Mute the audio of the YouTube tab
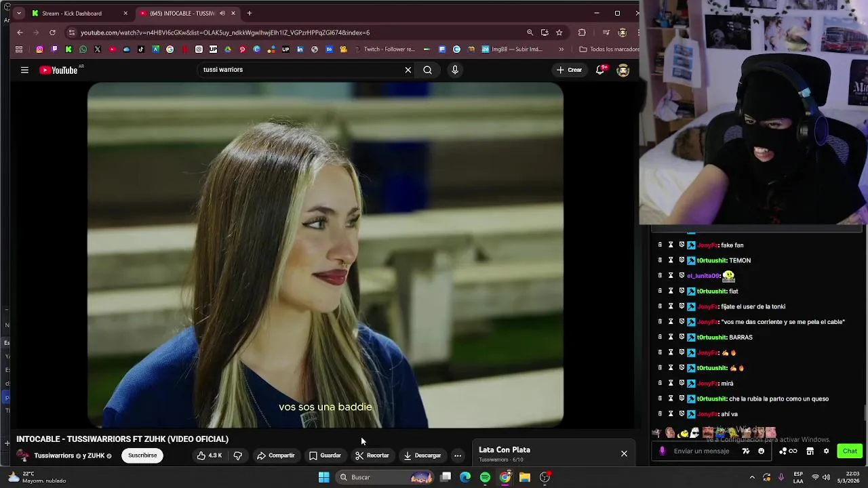 click(x=222, y=13)
